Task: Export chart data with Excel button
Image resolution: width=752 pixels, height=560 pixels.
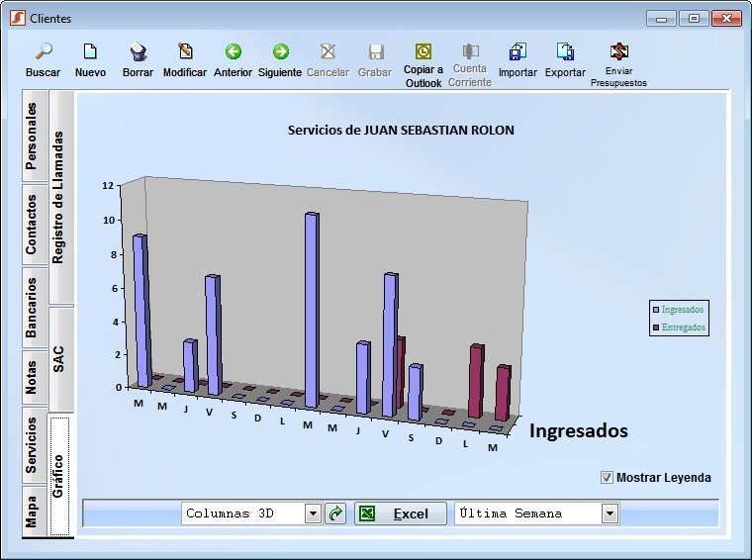Action: [x=400, y=513]
